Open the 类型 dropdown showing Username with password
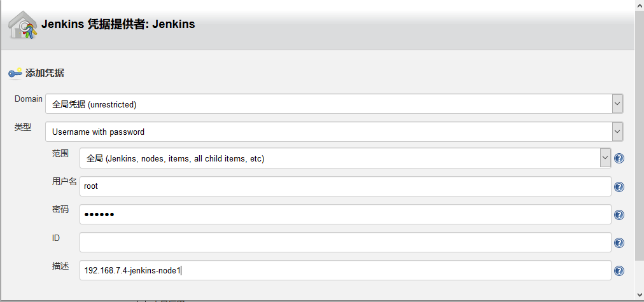Viewport: 644px width, 302px height. (617, 132)
